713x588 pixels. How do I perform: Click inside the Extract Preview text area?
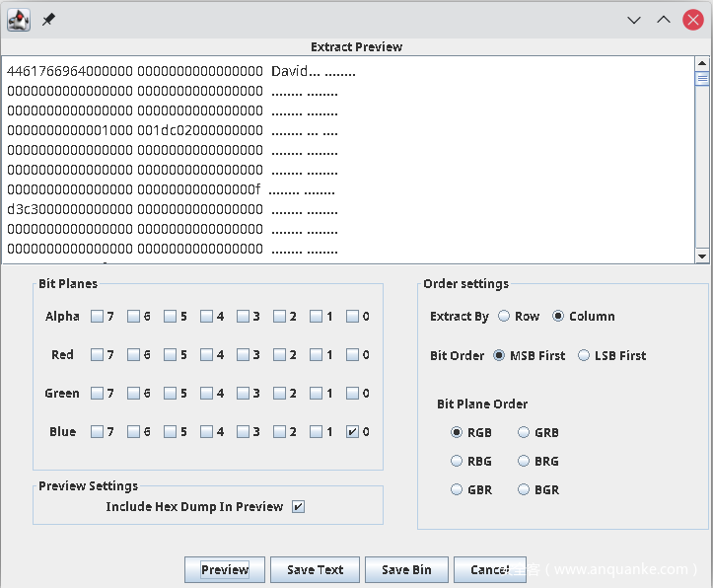point(345,158)
